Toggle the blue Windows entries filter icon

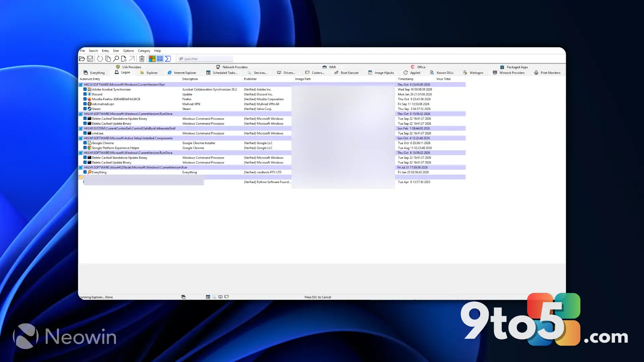coord(160,59)
